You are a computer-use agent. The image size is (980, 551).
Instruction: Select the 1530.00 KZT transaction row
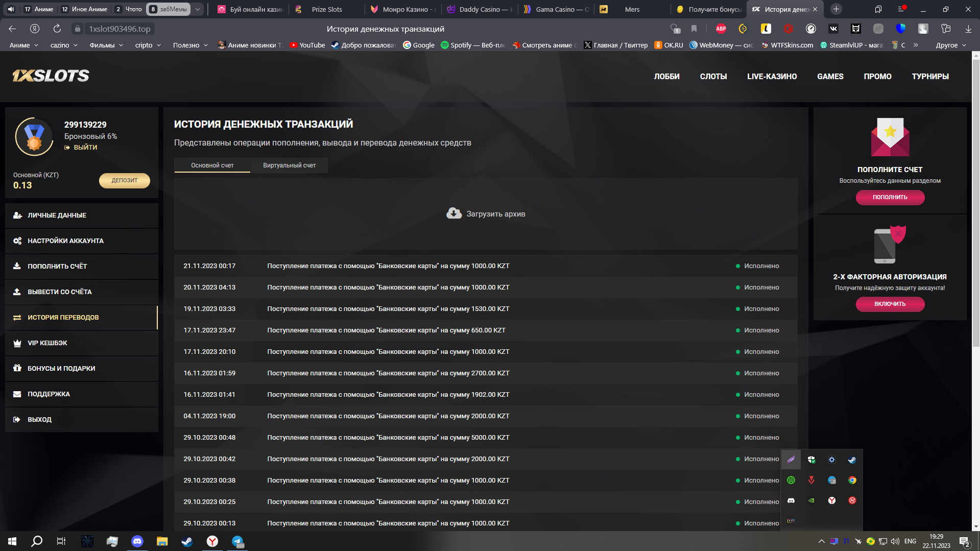[486, 309]
